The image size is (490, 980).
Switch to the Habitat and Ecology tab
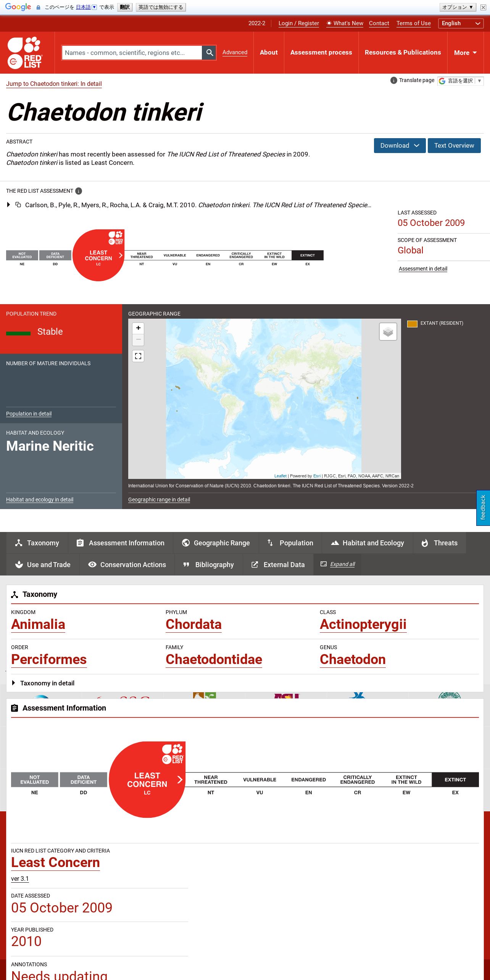point(367,543)
